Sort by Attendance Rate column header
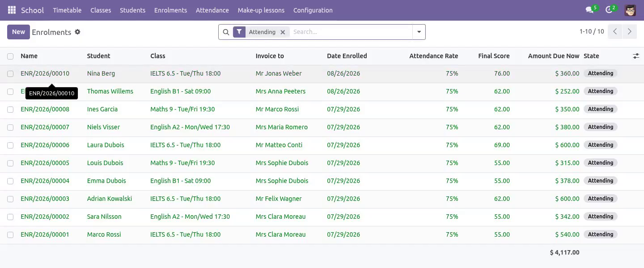The width and height of the screenshot is (644, 268). click(x=434, y=56)
